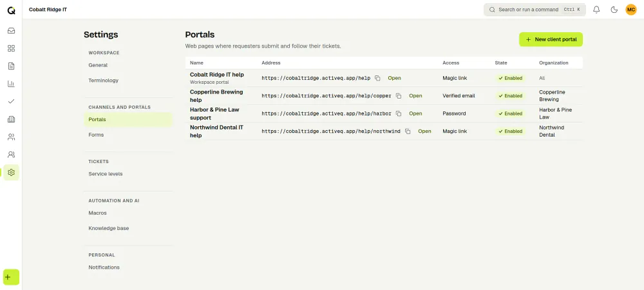
Task: Copy the Northwind Dental portal address
Action: point(408,131)
